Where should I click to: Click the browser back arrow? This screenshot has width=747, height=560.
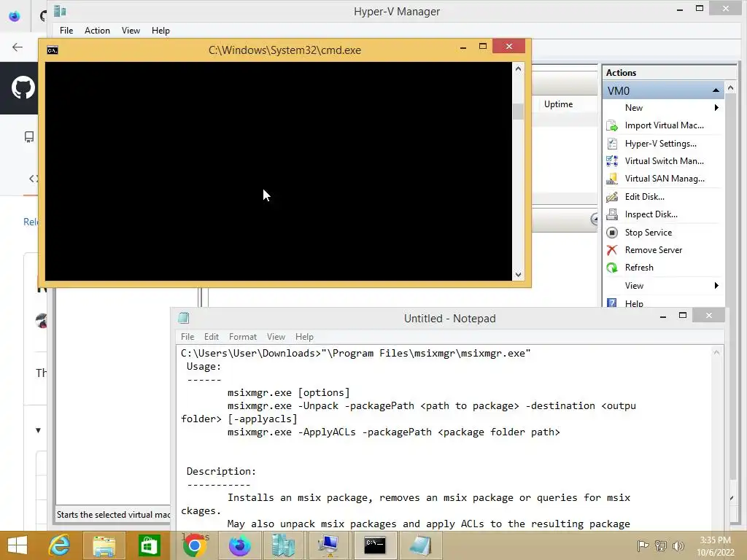[x=18, y=47]
